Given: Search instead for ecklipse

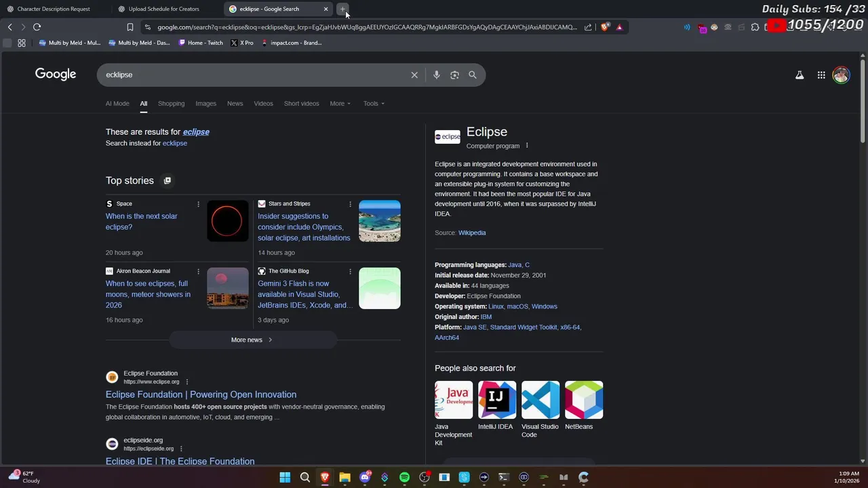Looking at the screenshot, I should pos(175,143).
